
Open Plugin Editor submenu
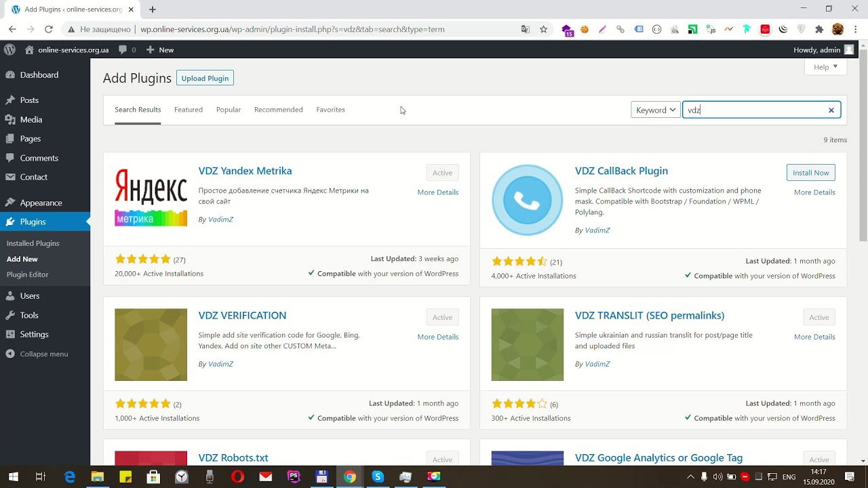point(28,274)
